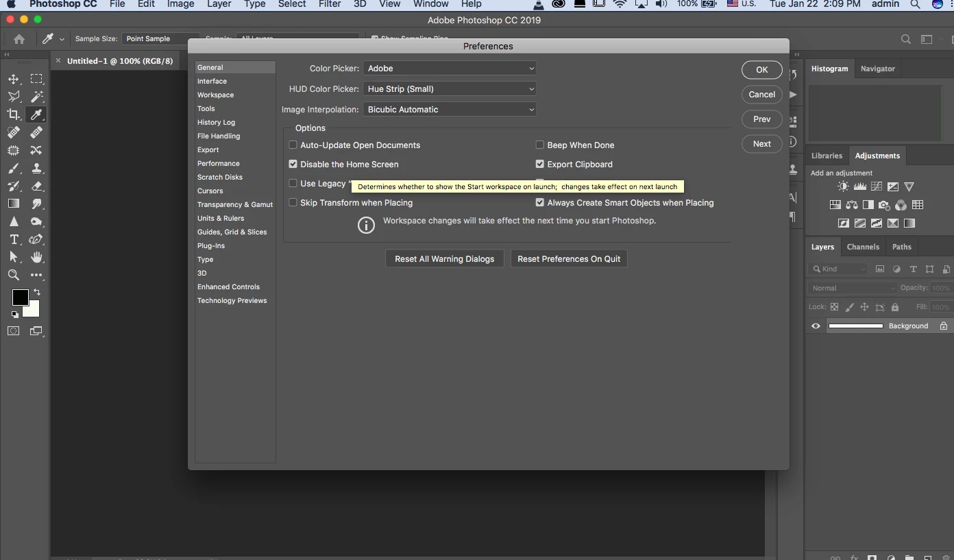Click the Next button
This screenshot has width=954, height=560.
point(762,144)
